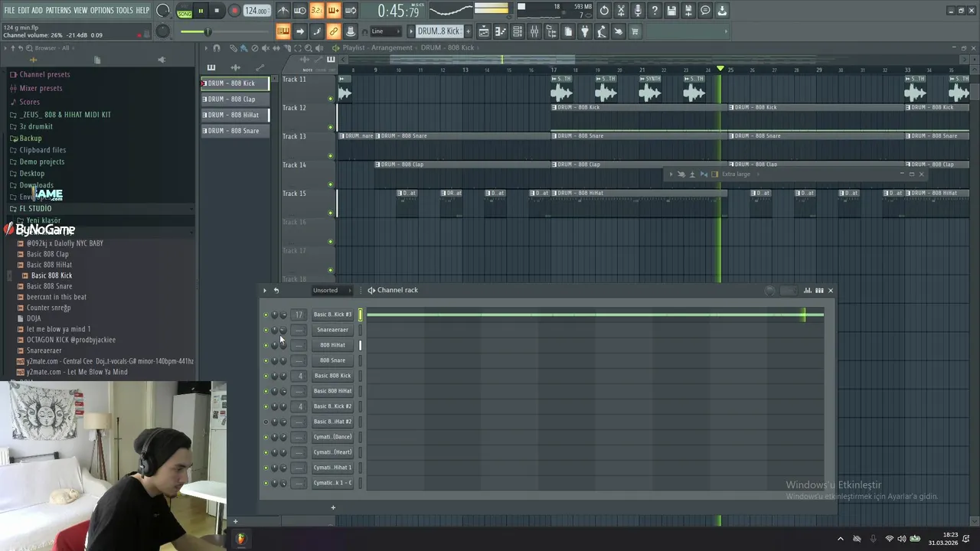Click the red record button
The image size is (980, 551).
234,11
